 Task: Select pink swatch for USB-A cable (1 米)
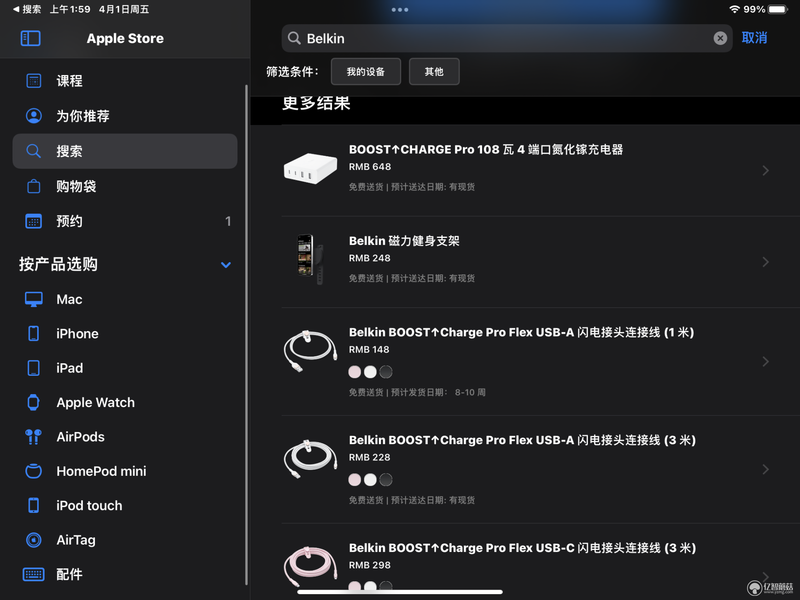pyautogui.click(x=355, y=372)
